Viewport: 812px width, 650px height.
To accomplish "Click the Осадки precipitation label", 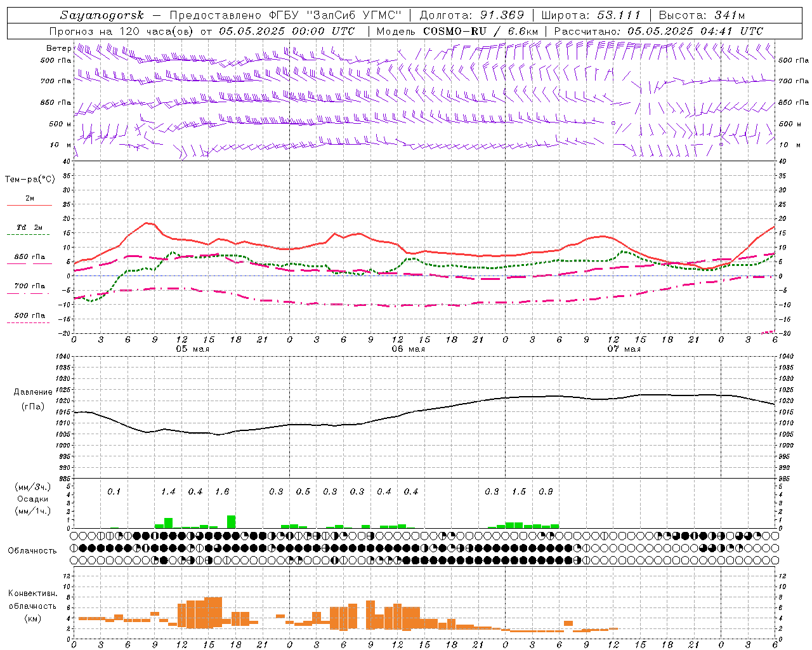I will pyautogui.click(x=32, y=499).
